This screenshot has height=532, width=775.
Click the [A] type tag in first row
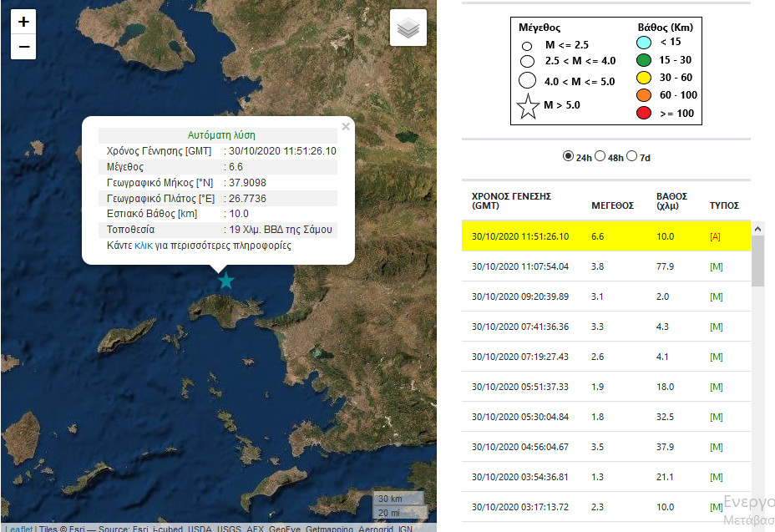tap(715, 236)
